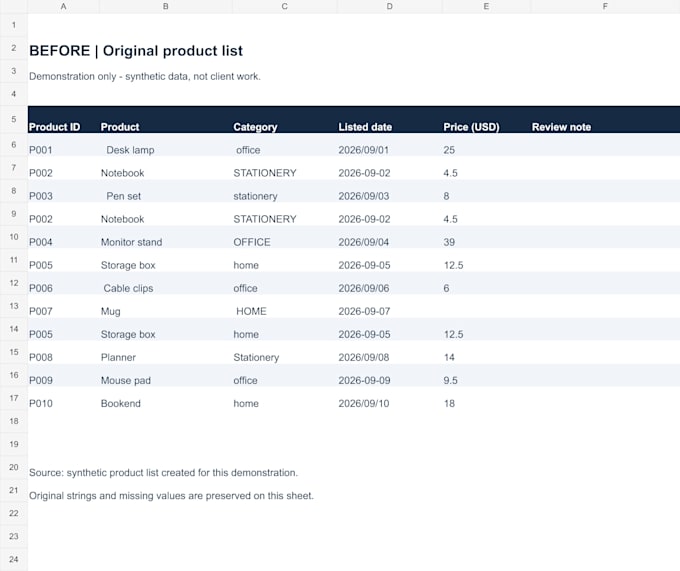680x571 pixels.
Task: Select column C header
Action: point(284,7)
